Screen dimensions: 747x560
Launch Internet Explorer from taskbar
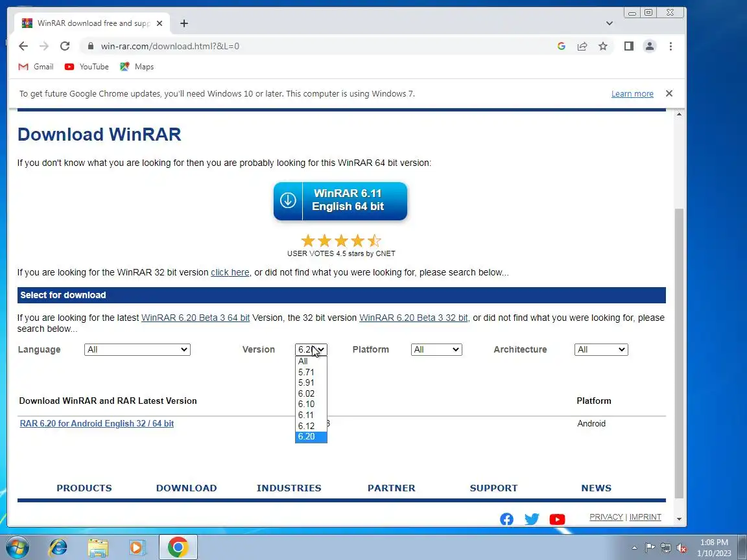click(x=58, y=547)
